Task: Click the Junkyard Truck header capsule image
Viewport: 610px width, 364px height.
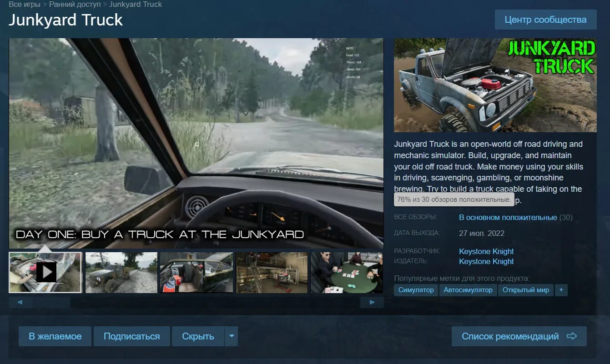Action: tap(495, 85)
